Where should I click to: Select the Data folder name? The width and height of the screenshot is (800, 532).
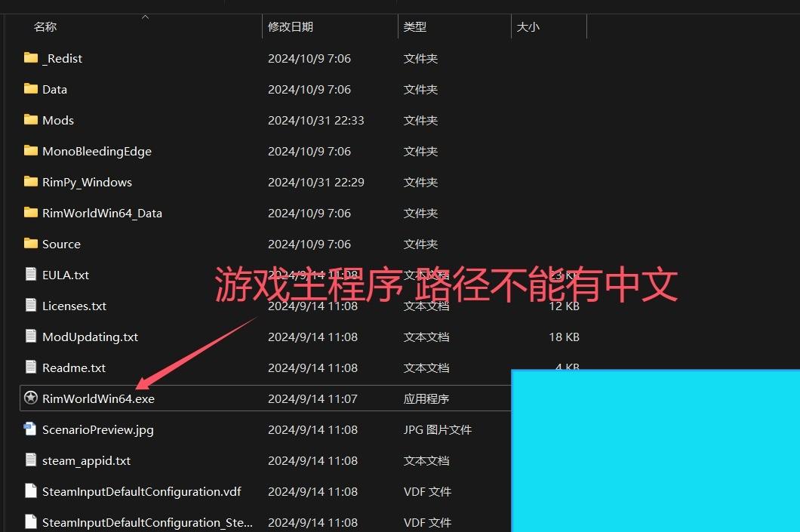pyautogui.click(x=54, y=89)
